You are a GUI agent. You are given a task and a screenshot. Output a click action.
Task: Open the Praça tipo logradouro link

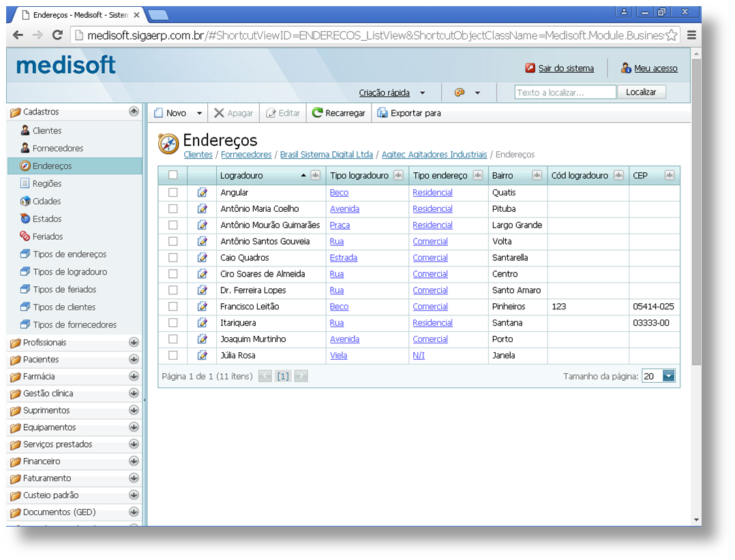(340, 225)
